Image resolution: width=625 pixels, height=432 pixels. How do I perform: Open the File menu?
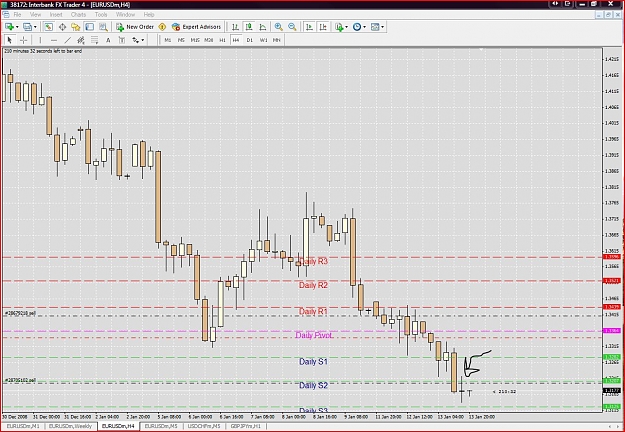[x=18, y=14]
